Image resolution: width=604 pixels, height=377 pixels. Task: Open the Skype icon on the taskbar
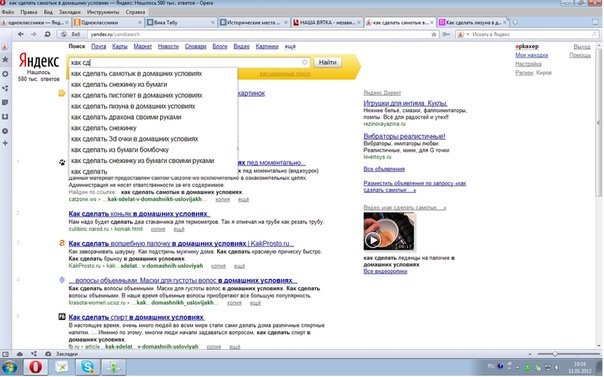coord(87,367)
